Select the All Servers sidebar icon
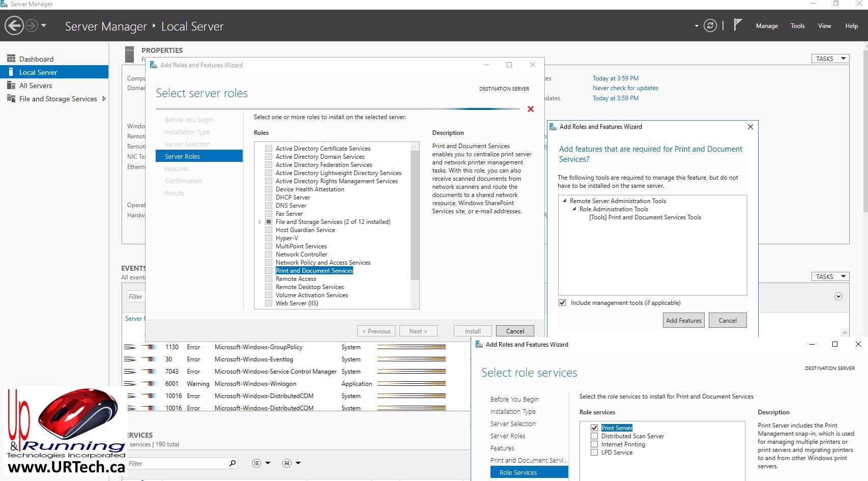868x481 pixels. (x=11, y=86)
